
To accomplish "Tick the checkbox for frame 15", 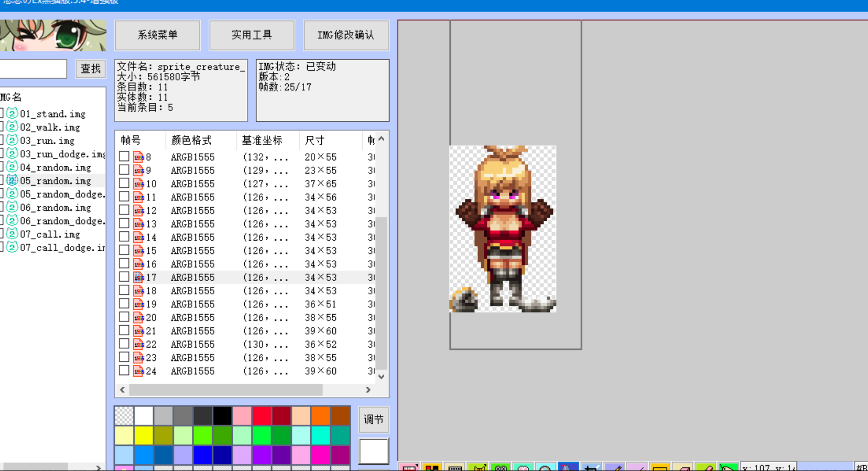I will [124, 250].
